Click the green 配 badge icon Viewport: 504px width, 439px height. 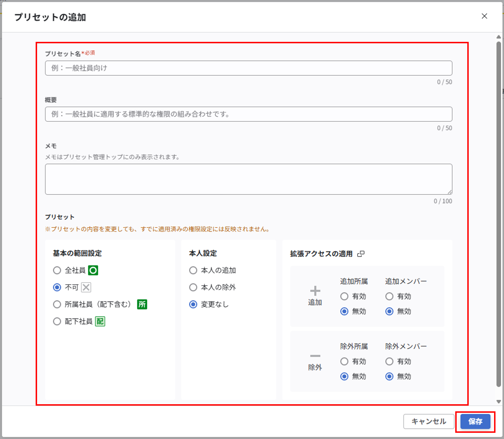click(x=100, y=321)
